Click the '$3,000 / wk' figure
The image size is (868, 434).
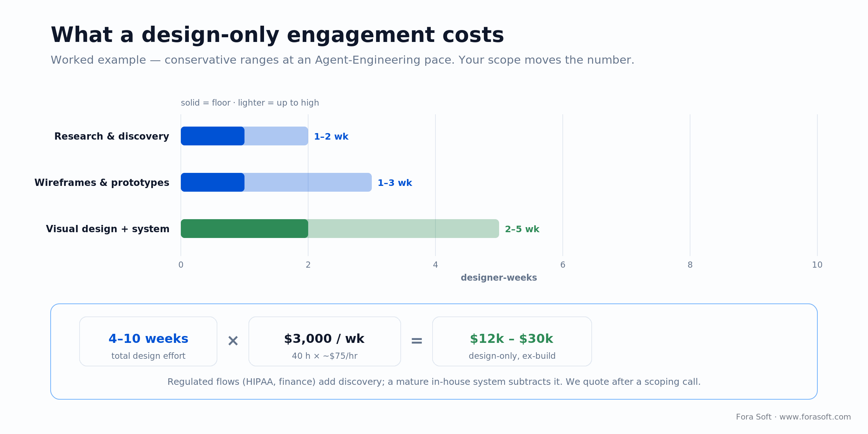324,339
